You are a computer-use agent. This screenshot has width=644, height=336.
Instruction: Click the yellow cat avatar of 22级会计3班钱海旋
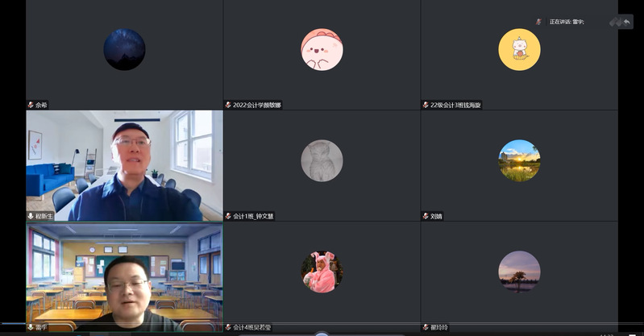(519, 49)
